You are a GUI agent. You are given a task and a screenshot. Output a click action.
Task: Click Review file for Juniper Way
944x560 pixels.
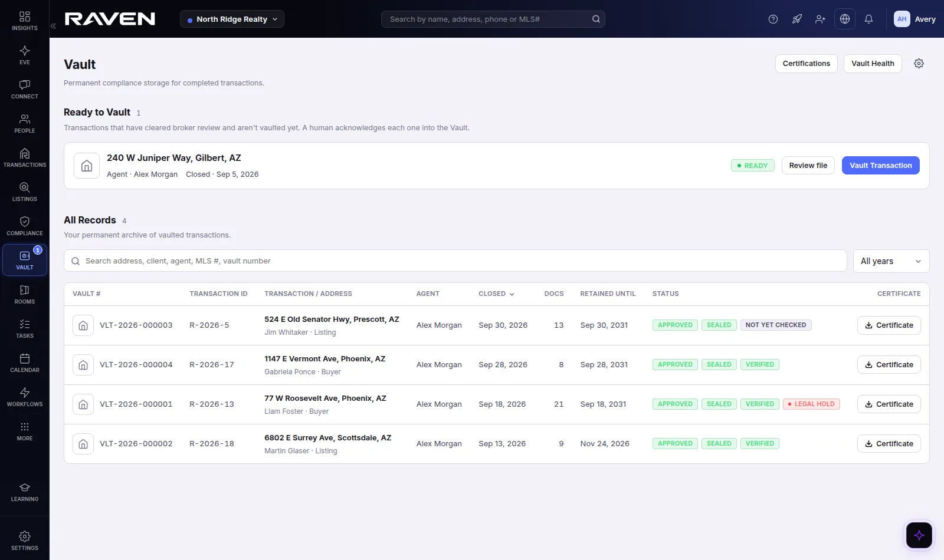[808, 166]
